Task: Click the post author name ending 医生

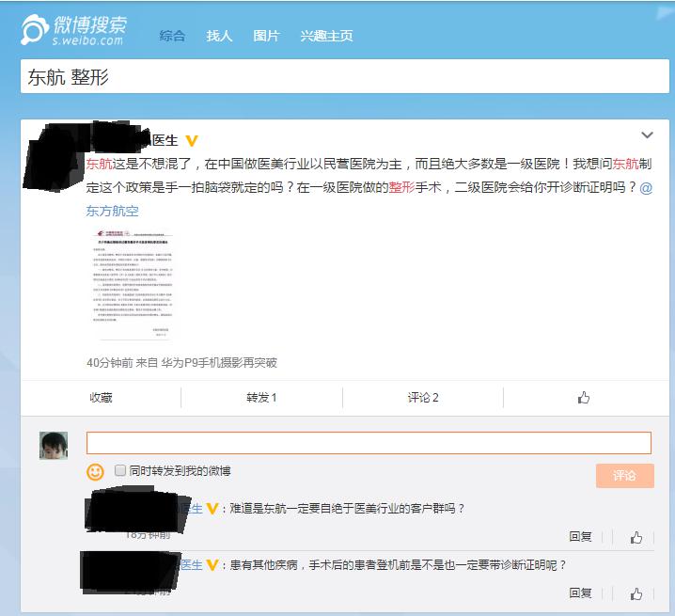Action: [165, 140]
